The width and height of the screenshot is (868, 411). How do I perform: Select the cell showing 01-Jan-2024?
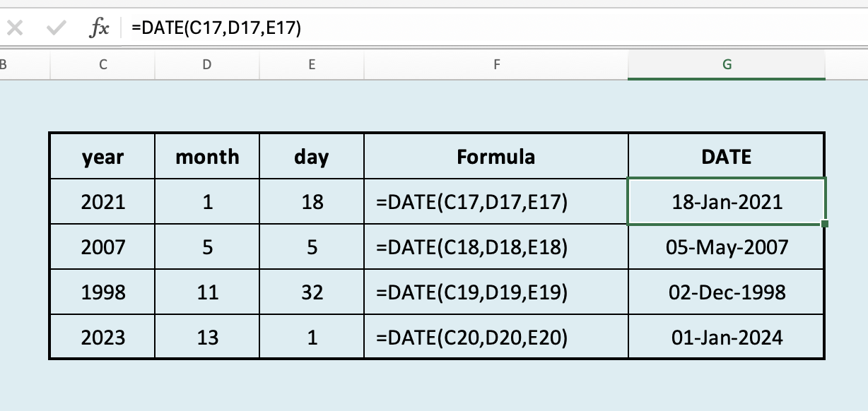(x=727, y=337)
